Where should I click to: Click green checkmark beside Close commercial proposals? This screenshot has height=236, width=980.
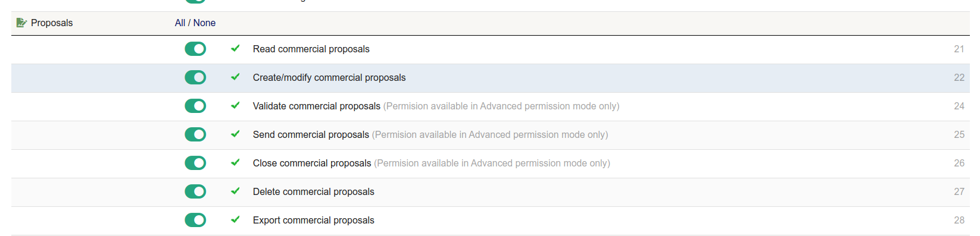(x=235, y=162)
